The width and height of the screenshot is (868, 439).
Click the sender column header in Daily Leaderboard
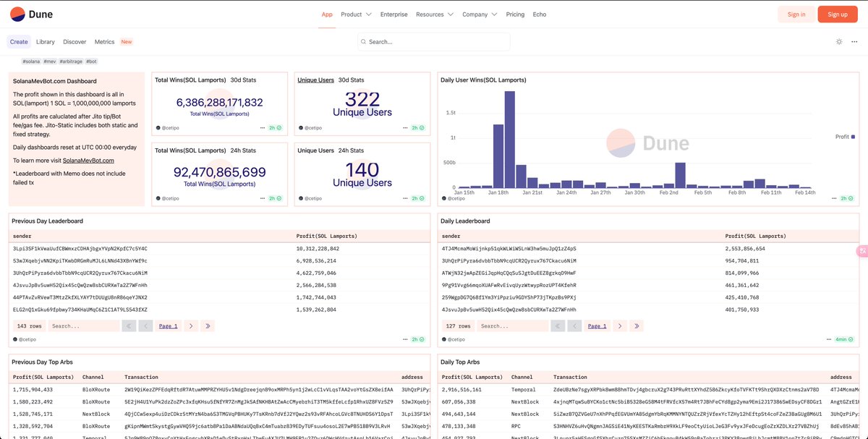click(x=451, y=236)
